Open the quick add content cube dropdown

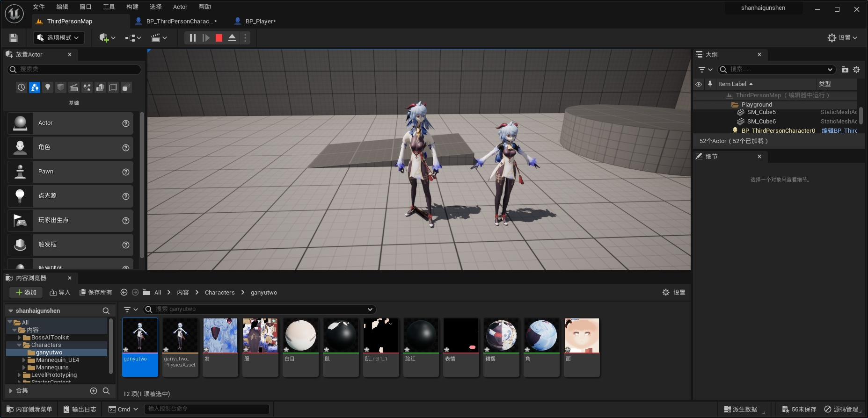tap(107, 38)
